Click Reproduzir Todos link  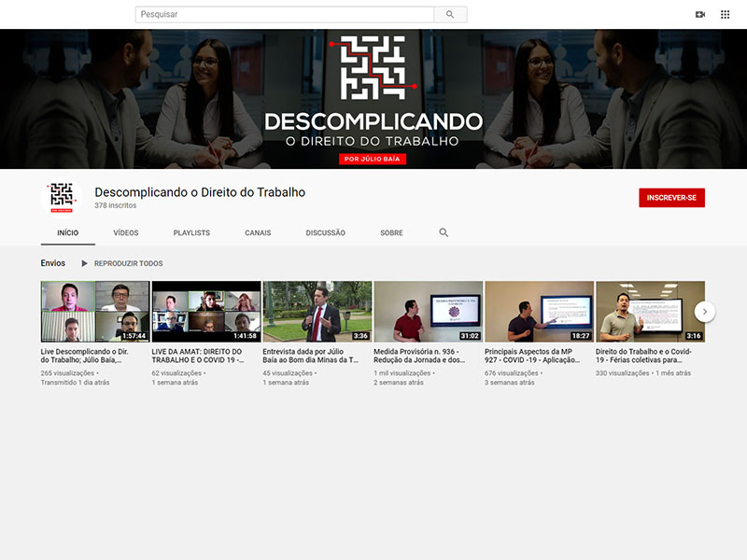[x=128, y=263]
